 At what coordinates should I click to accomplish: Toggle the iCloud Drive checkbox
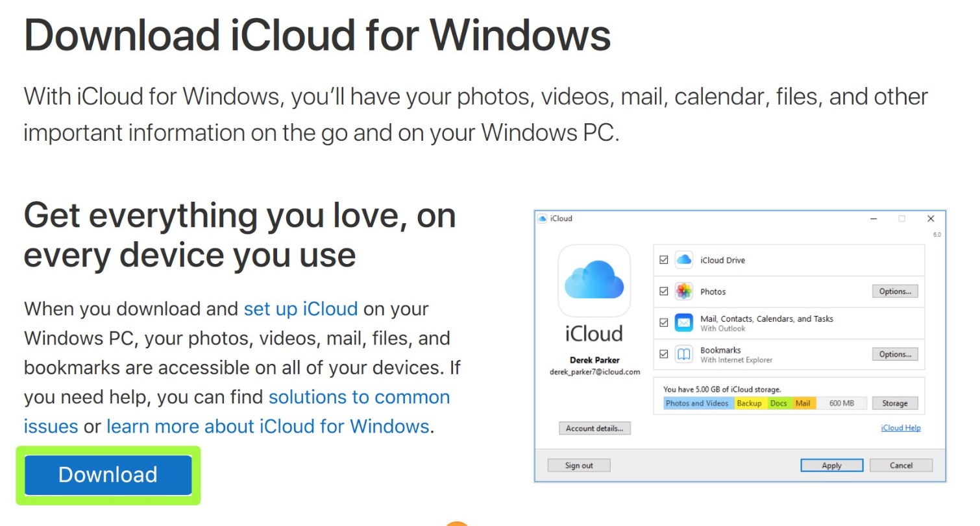663,260
